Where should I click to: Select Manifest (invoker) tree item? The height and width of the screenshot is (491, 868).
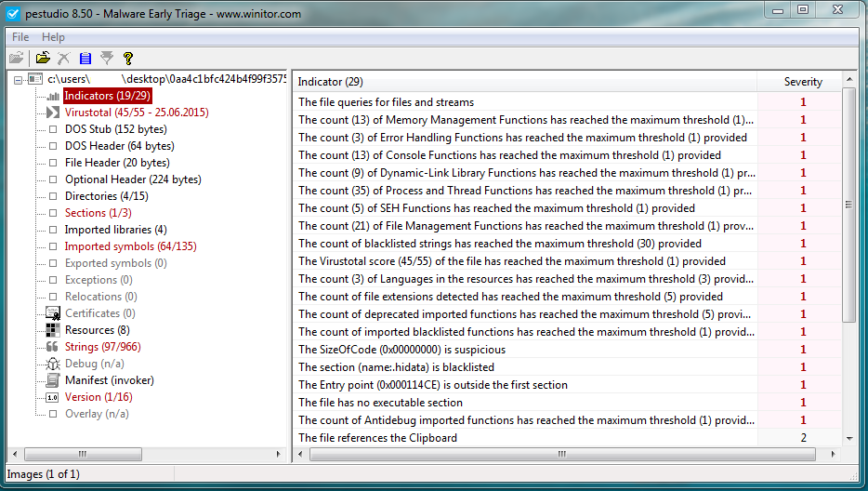pos(110,380)
